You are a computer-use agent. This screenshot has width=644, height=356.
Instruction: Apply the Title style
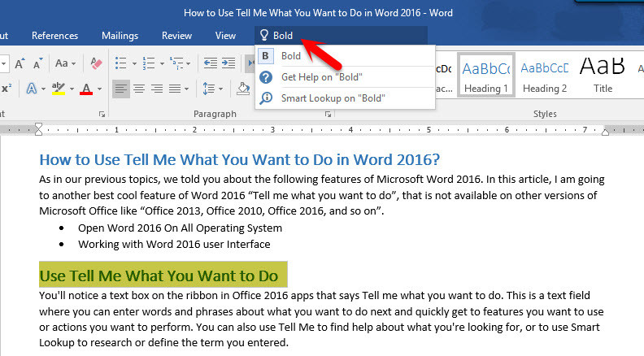point(603,75)
